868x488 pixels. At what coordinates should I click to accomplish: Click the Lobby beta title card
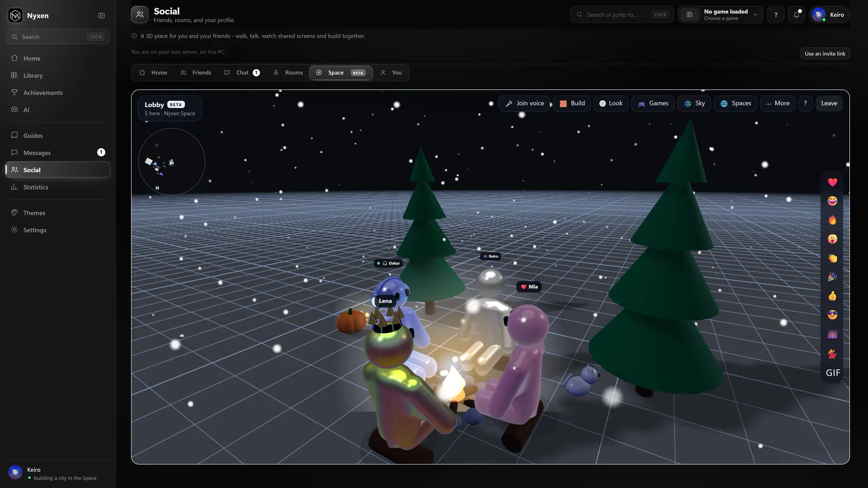pyautogui.click(x=170, y=108)
